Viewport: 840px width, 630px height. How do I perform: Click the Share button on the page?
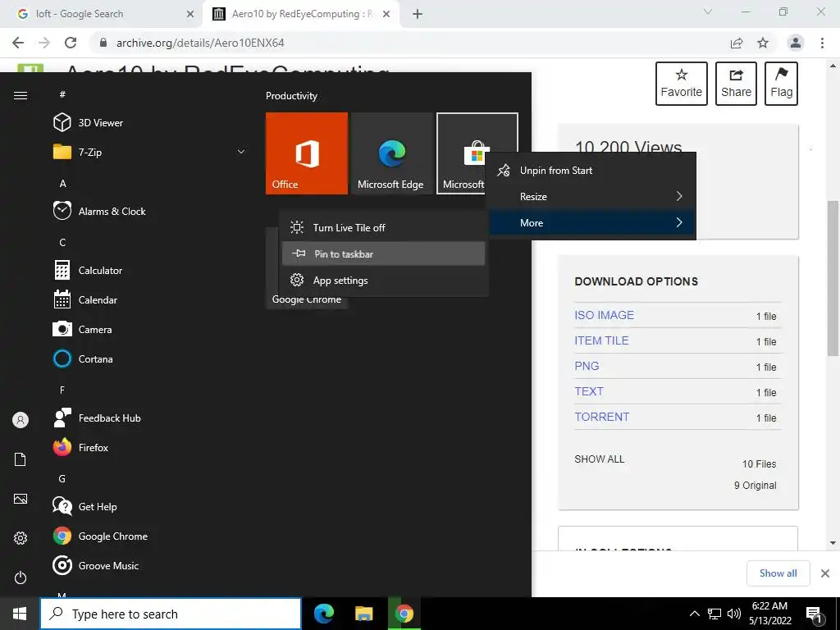coord(736,84)
